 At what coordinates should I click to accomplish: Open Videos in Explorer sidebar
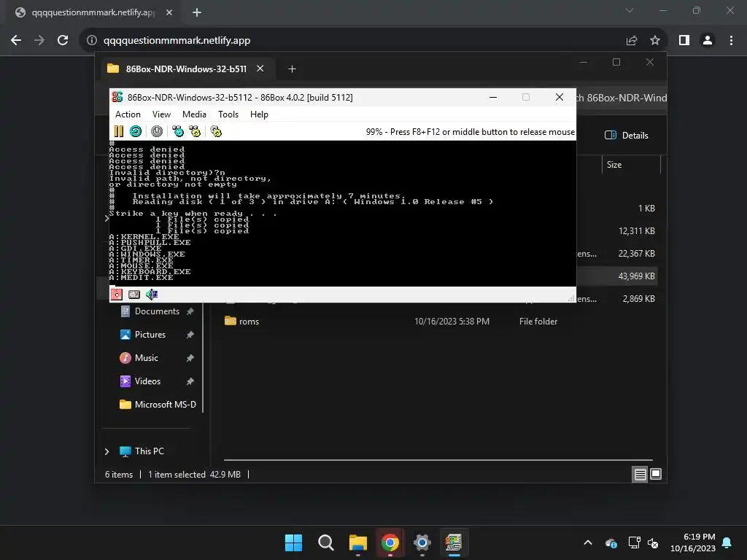[147, 381]
